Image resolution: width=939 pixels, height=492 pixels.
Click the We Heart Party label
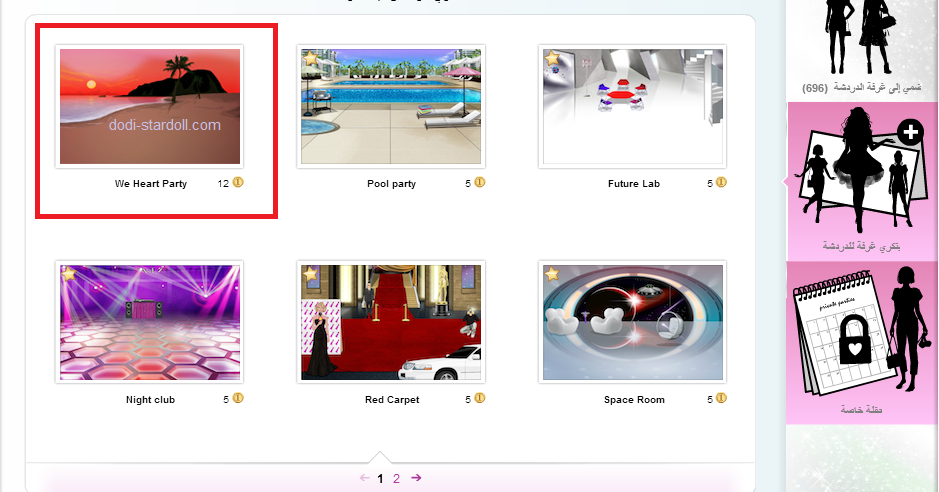[151, 184]
